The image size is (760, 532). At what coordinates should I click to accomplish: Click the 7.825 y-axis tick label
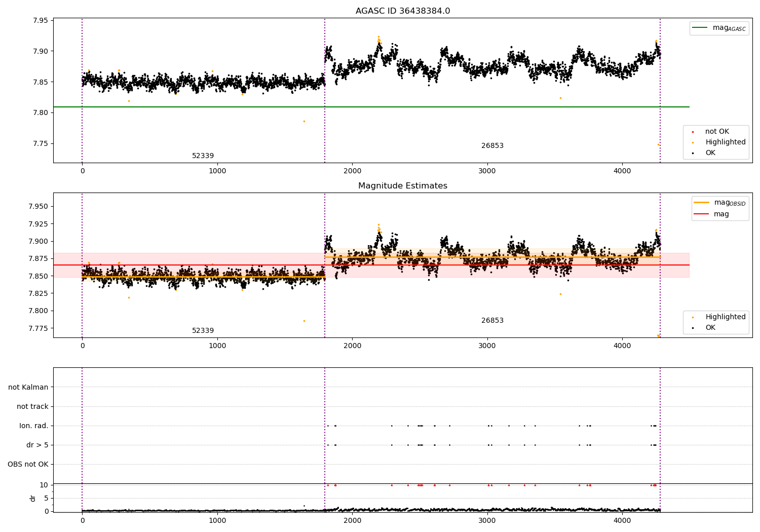(x=38, y=293)
